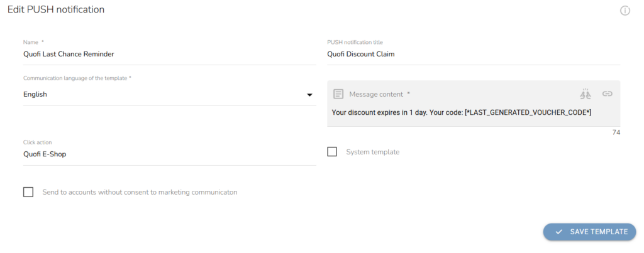644x253 pixels.
Task: Click the Name field with Quofi Last Chance Reminder
Action: (170, 54)
